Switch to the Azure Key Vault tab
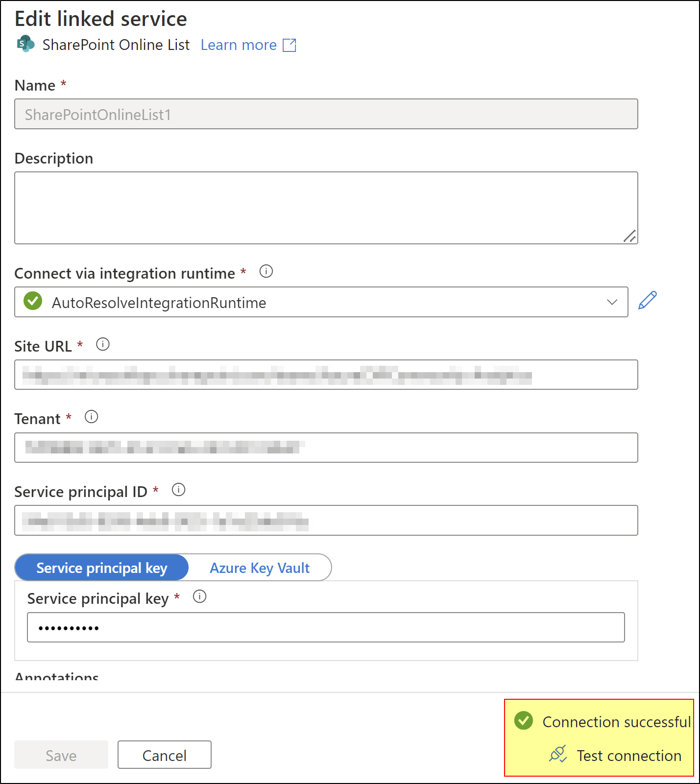 tap(259, 568)
